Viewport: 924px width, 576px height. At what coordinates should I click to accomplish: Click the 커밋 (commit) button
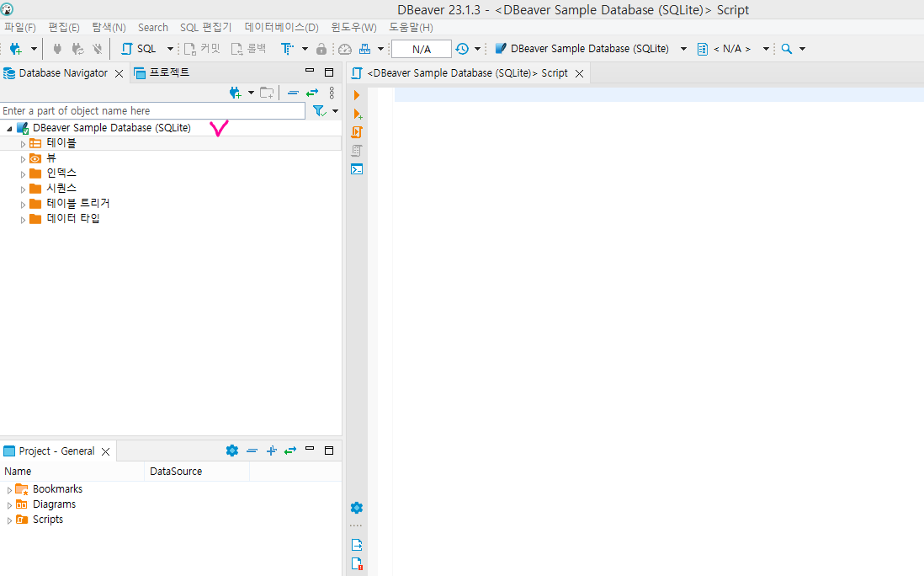pyautogui.click(x=202, y=49)
